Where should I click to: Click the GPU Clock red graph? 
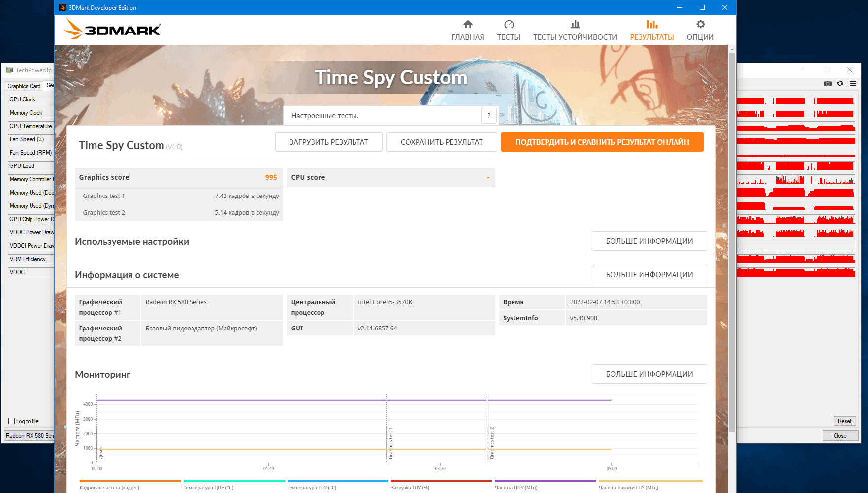[796, 100]
